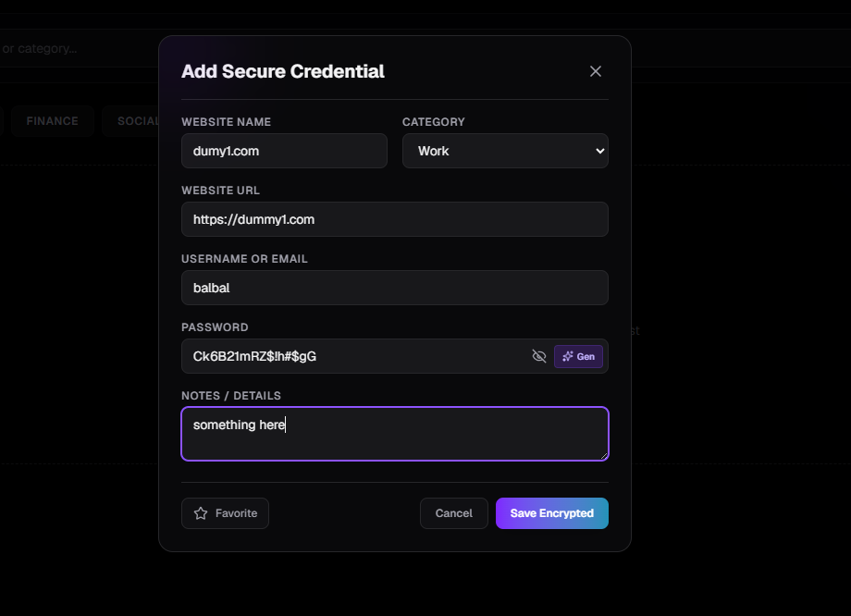Toggle password visibility eye icon
This screenshot has height=616, width=851.
click(539, 356)
